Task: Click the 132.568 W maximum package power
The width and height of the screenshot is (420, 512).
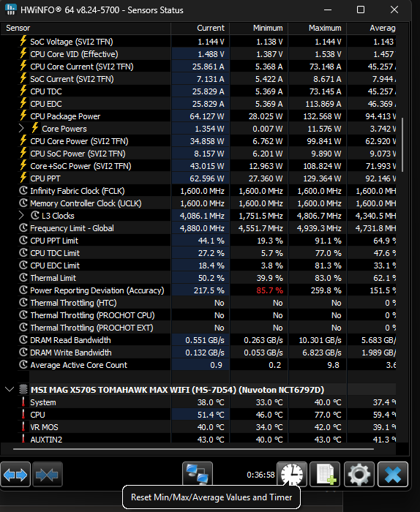Action: pos(322,116)
